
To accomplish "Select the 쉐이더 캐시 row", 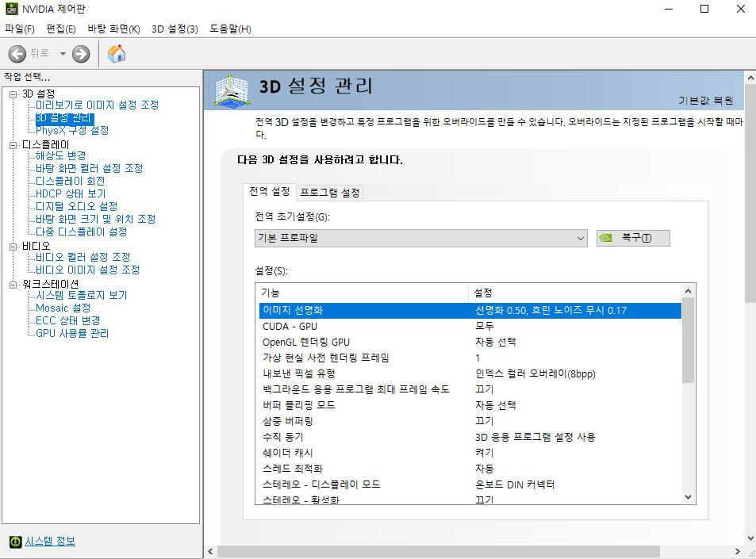I will click(x=470, y=453).
